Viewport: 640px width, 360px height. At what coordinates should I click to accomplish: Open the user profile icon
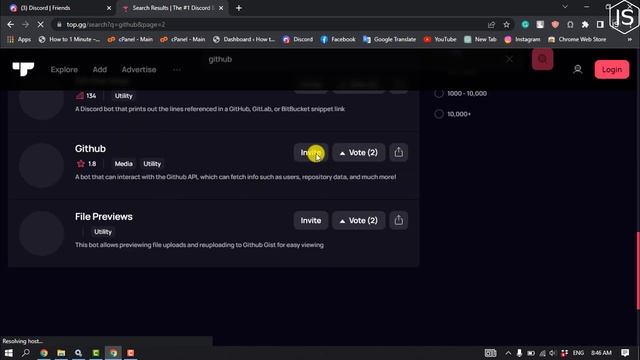coord(578,69)
